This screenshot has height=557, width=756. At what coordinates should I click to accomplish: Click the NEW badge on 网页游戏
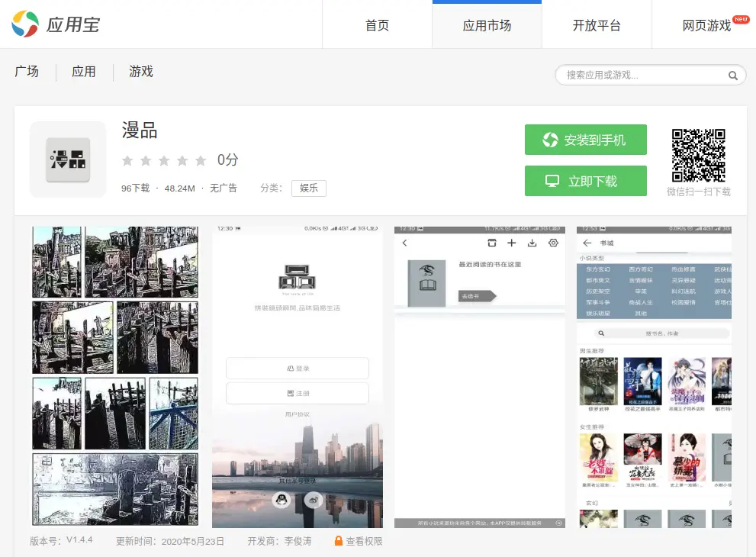pos(741,19)
